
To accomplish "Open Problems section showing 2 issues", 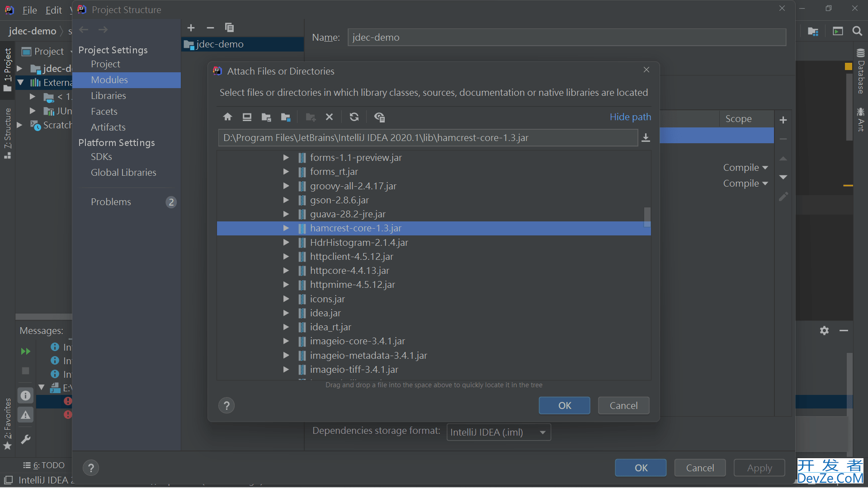I will 127,202.
